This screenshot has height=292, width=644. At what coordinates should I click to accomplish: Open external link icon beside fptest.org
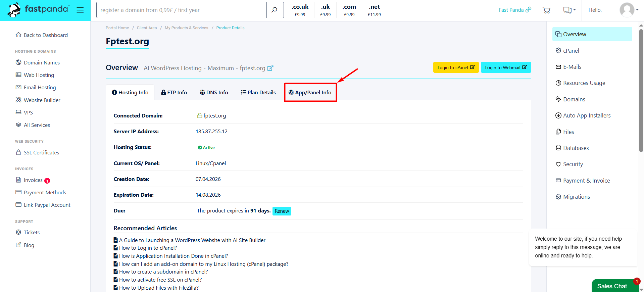coord(270,68)
